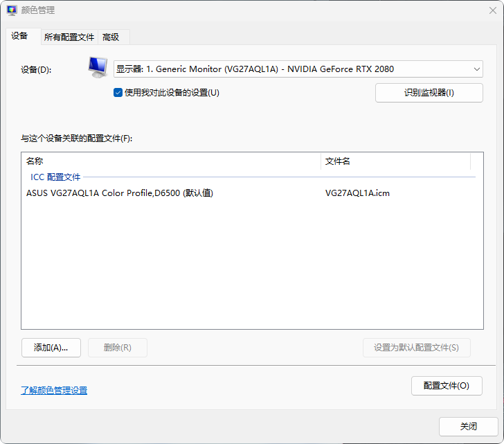This screenshot has width=504, height=444.
Task: Click the 名称 column header
Action: (171, 161)
